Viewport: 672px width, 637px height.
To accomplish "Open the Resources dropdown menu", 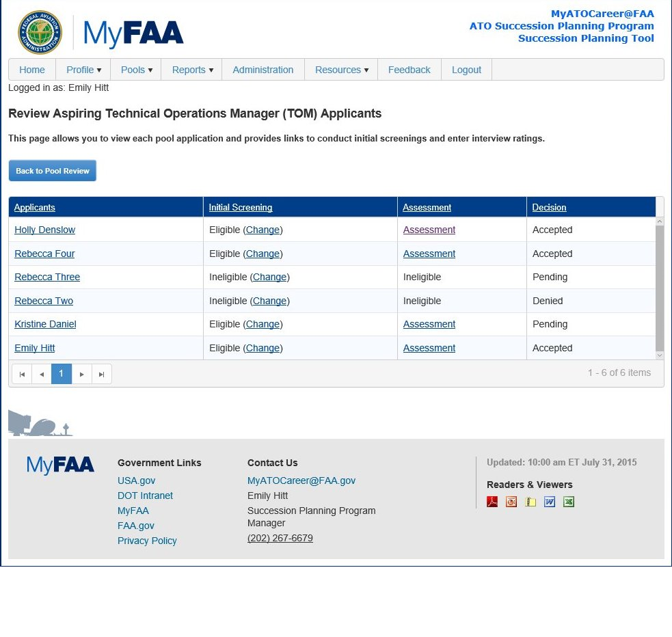I will (342, 70).
